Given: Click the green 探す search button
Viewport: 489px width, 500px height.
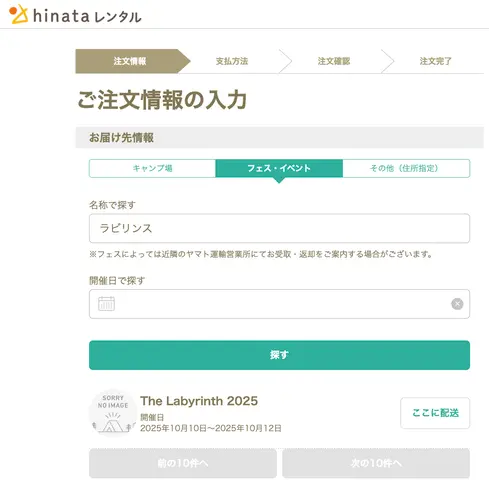Looking at the screenshot, I should [x=279, y=355].
